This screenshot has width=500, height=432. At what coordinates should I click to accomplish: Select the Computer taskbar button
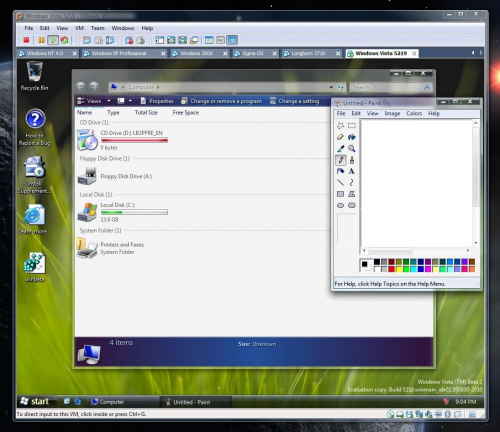[122, 402]
